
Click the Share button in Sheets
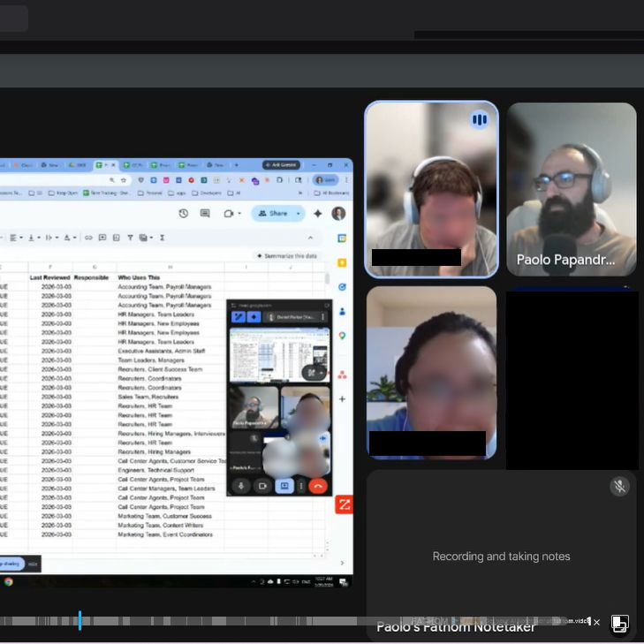[x=273, y=213]
